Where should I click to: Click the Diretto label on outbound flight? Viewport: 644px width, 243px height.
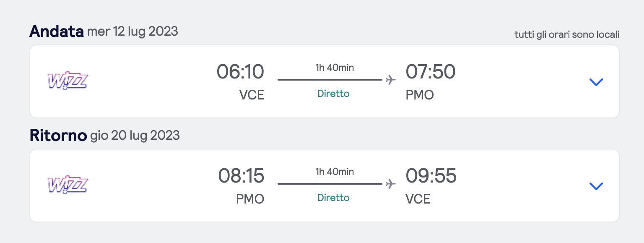coord(333,94)
